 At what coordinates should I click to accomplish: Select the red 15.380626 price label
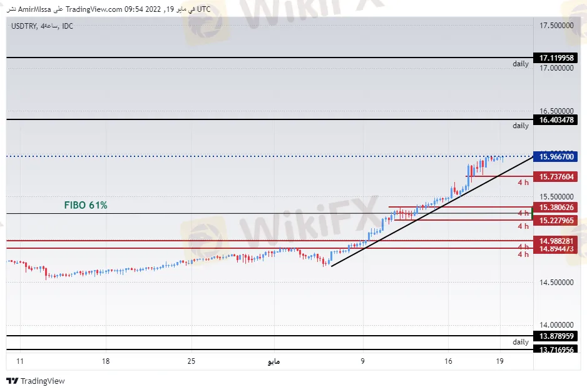coord(556,207)
